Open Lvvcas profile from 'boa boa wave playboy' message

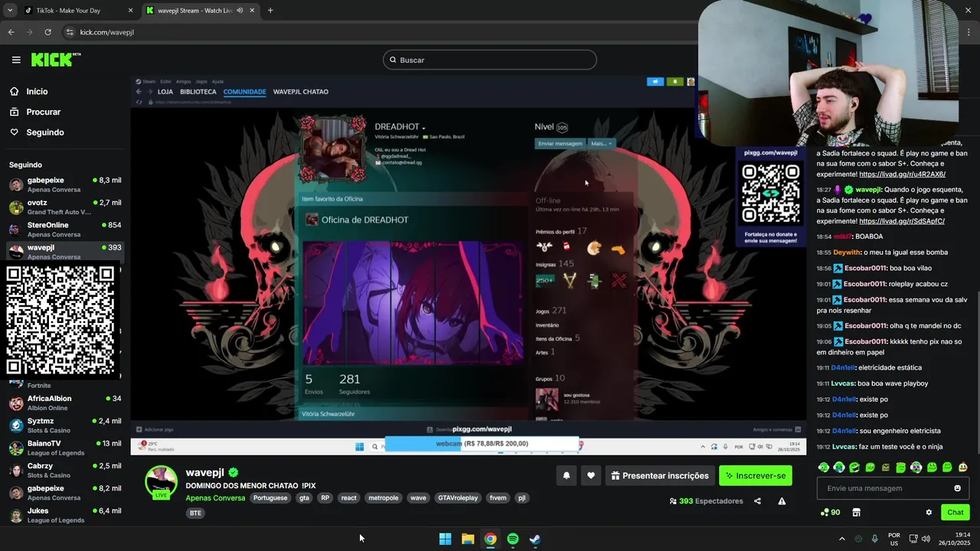click(843, 383)
